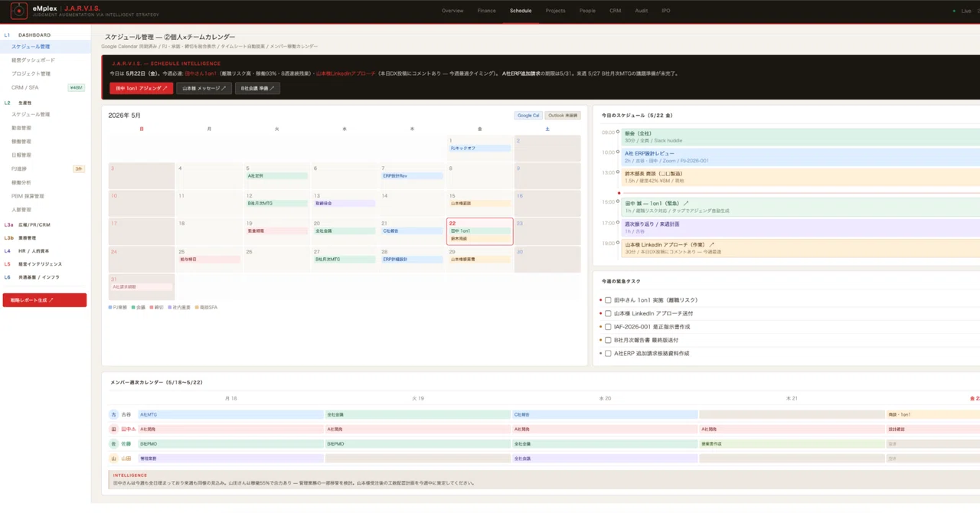
Task: Click 吉谷's A社MTG block on Monday
Action: coord(230,414)
